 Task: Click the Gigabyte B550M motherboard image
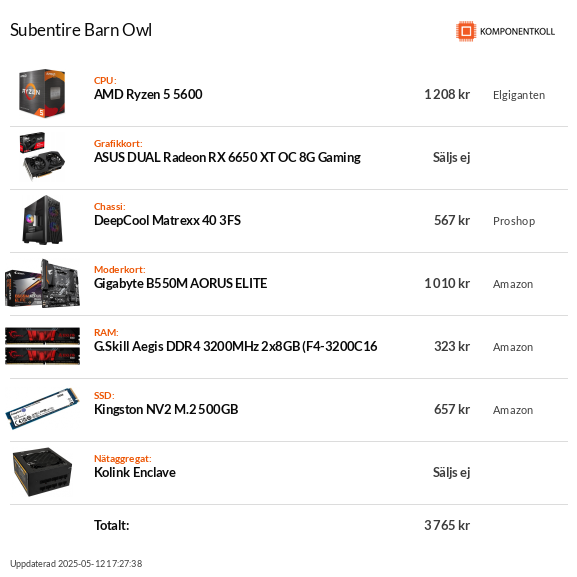pyautogui.click(x=42, y=283)
